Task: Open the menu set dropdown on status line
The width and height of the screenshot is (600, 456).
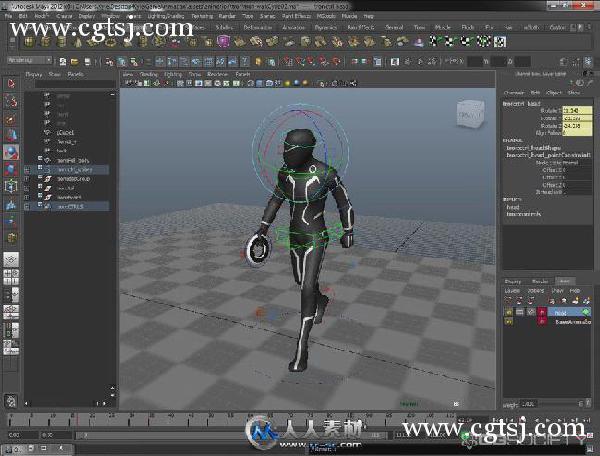Action: click(x=29, y=60)
